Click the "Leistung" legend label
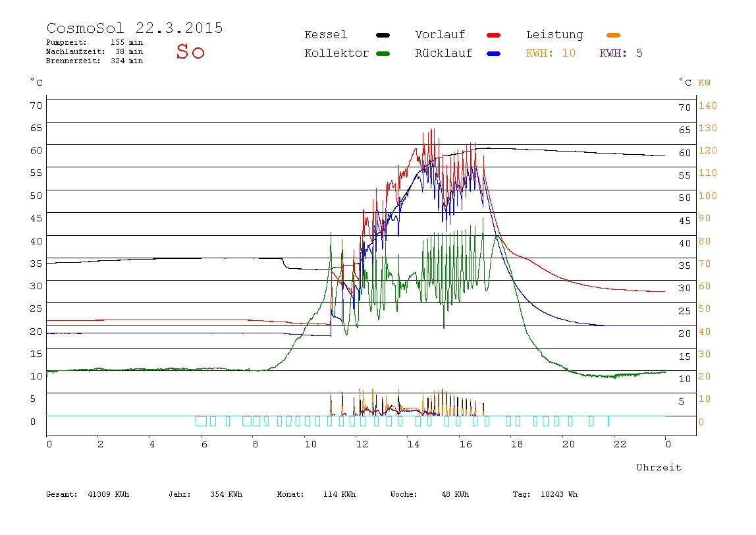The height and width of the screenshot is (535, 756). (x=554, y=35)
